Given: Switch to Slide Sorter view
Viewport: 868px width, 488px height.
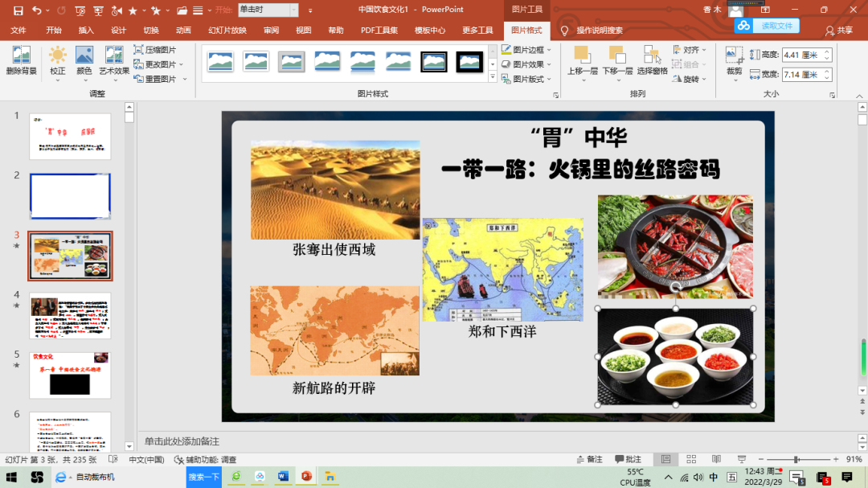Looking at the screenshot, I should 691,459.
